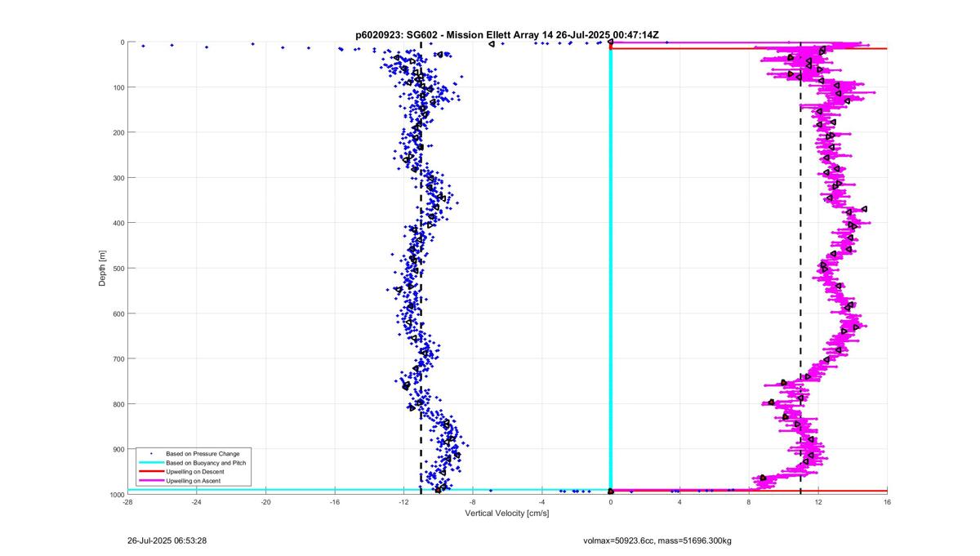The width and height of the screenshot is (980, 556).
Task: Click the -24 tick label on velocity axis
Action: (x=196, y=501)
